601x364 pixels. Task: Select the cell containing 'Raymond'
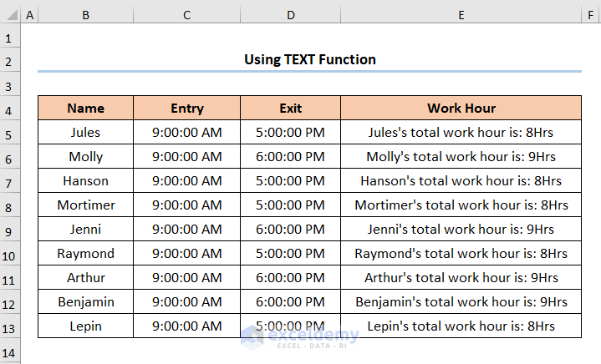click(85, 253)
